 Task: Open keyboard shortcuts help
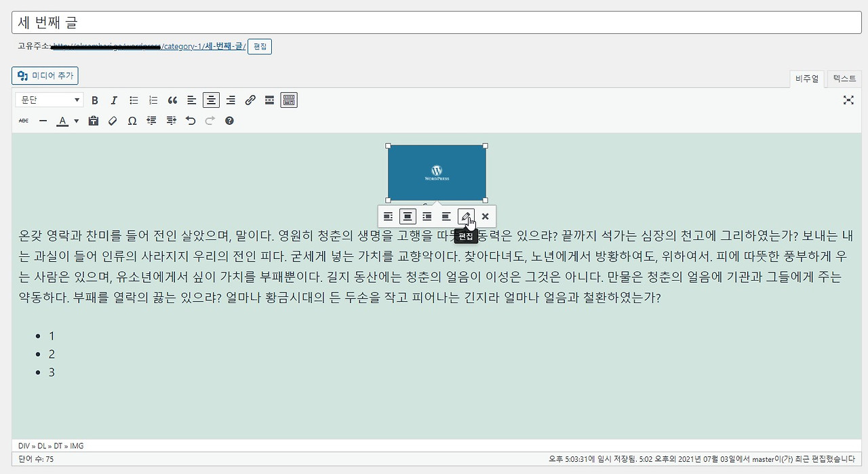point(229,121)
